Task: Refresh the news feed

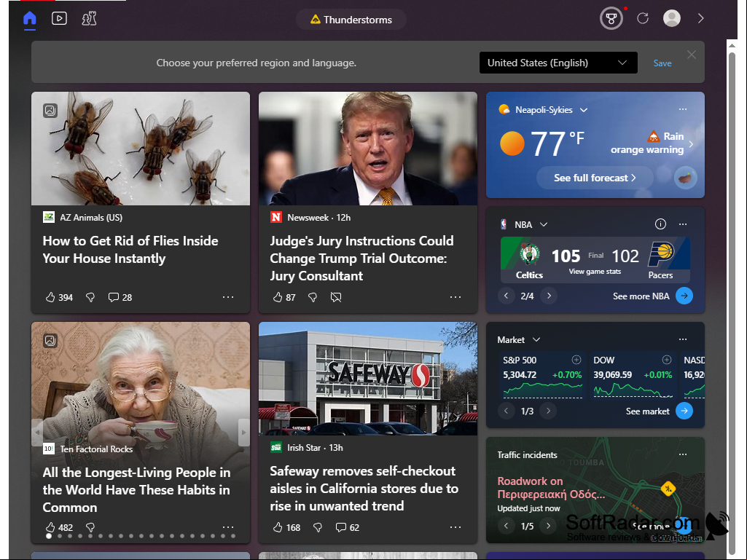Action: [643, 19]
